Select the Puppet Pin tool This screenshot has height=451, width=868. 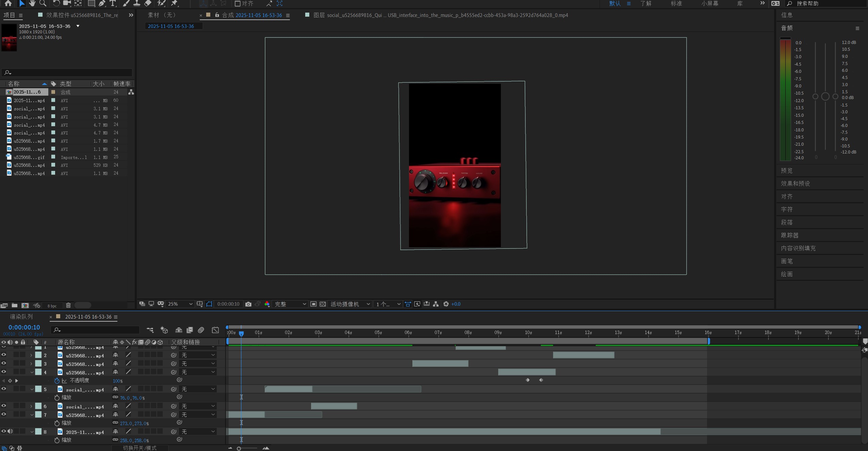click(x=175, y=3)
